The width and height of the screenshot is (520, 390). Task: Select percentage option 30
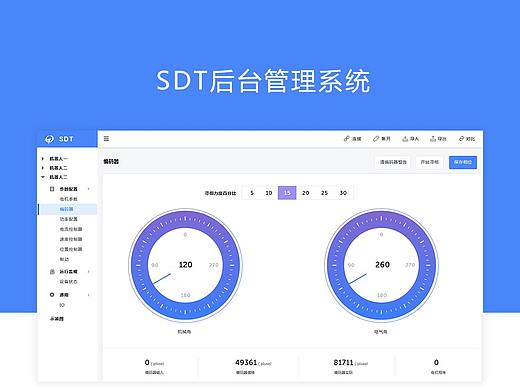(343, 193)
